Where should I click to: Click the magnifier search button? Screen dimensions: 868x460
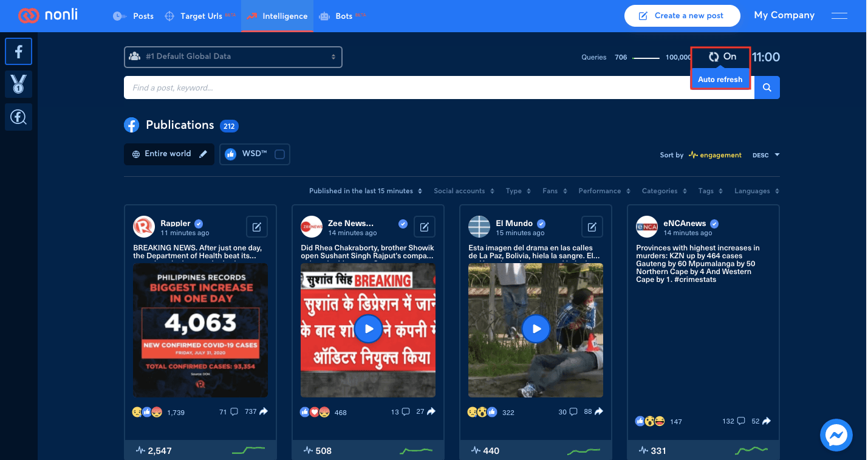[767, 88]
